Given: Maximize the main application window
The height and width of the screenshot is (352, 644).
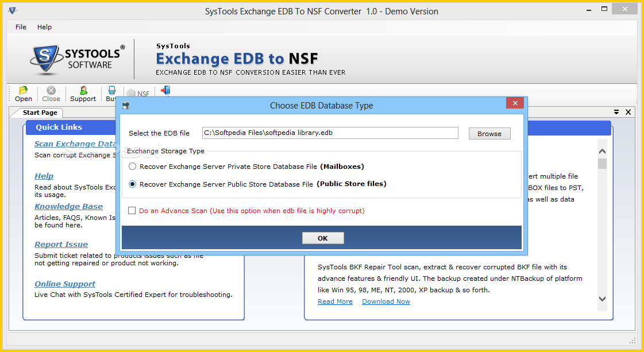Looking at the screenshot, I should pyautogui.click(x=604, y=9).
